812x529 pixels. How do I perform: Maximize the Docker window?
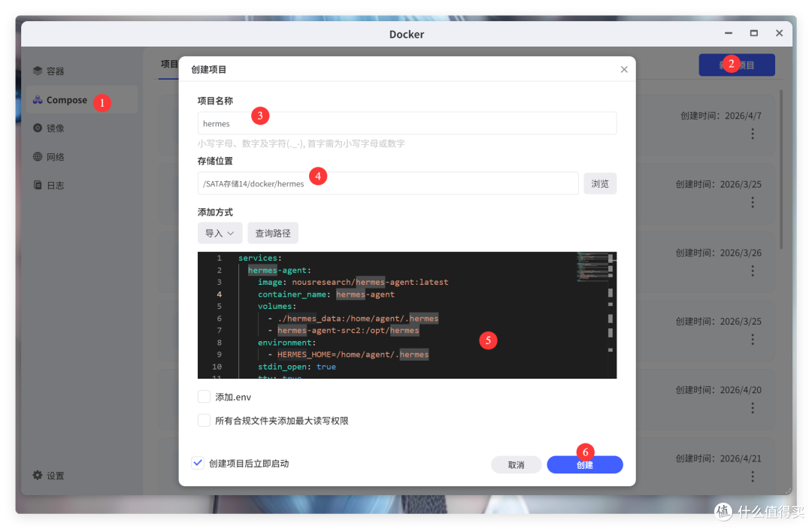click(x=754, y=33)
